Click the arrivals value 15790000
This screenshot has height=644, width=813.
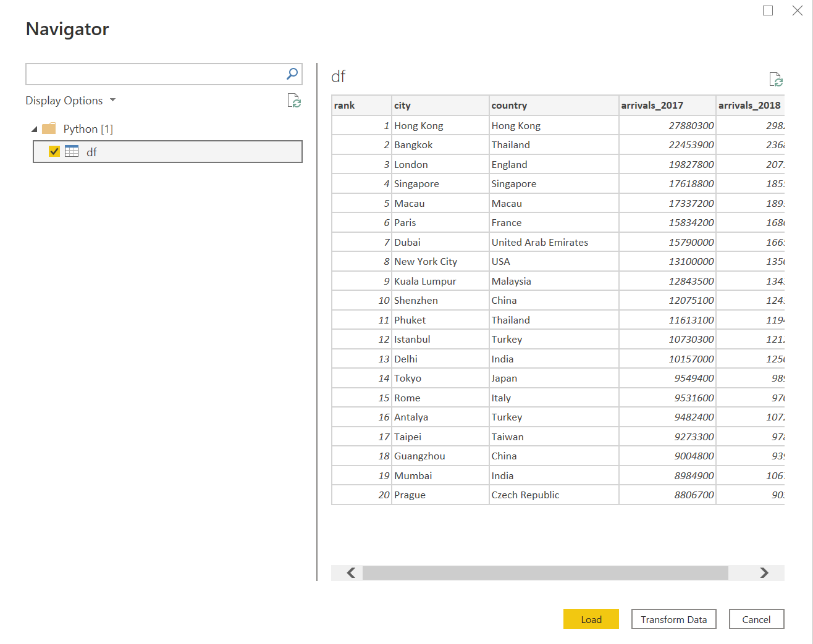pyautogui.click(x=668, y=242)
